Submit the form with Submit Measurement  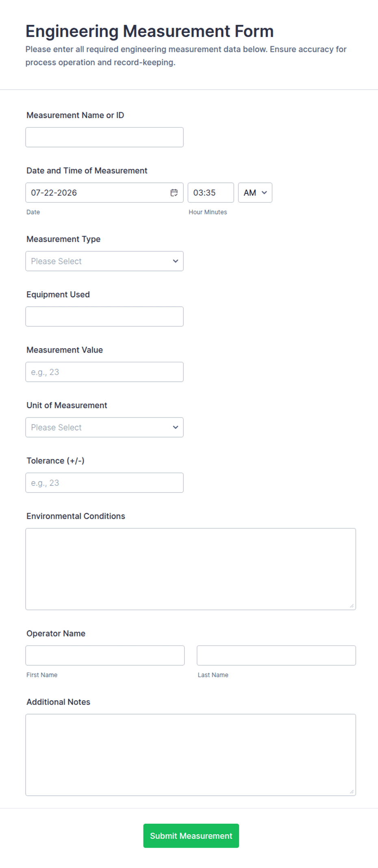coord(191,836)
